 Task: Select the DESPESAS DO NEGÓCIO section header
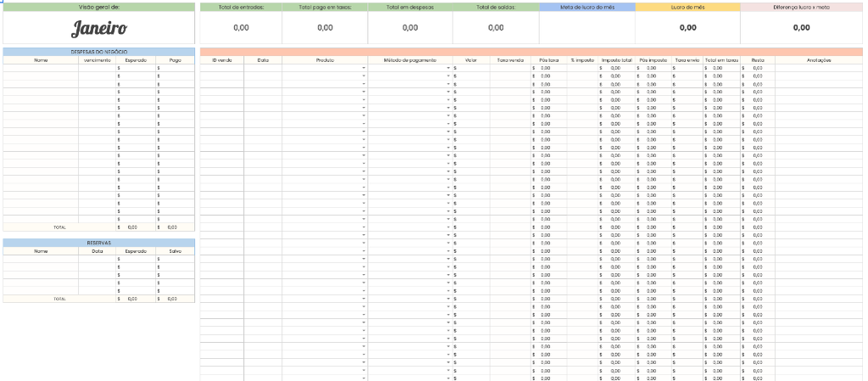coord(99,52)
